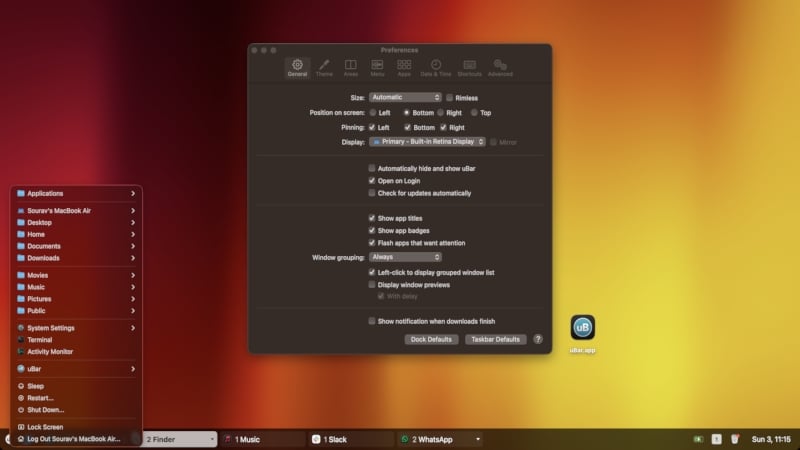Screen dimensions: 800x450
Task: Launch Terminal from the uBar menu
Action: tap(76, 340)
